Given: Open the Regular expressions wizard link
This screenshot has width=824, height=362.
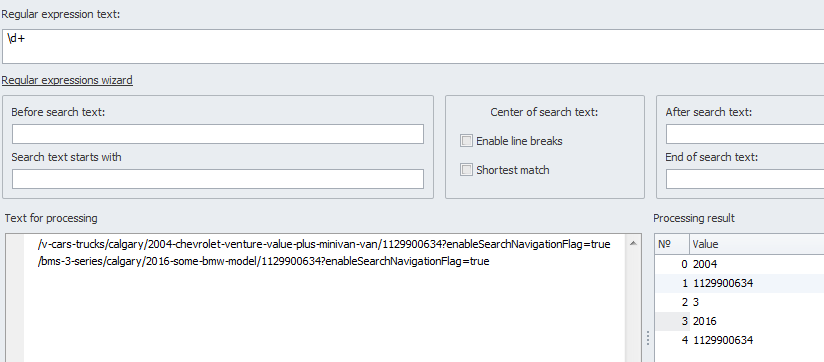Looking at the screenshot, I should click(67, 80).
